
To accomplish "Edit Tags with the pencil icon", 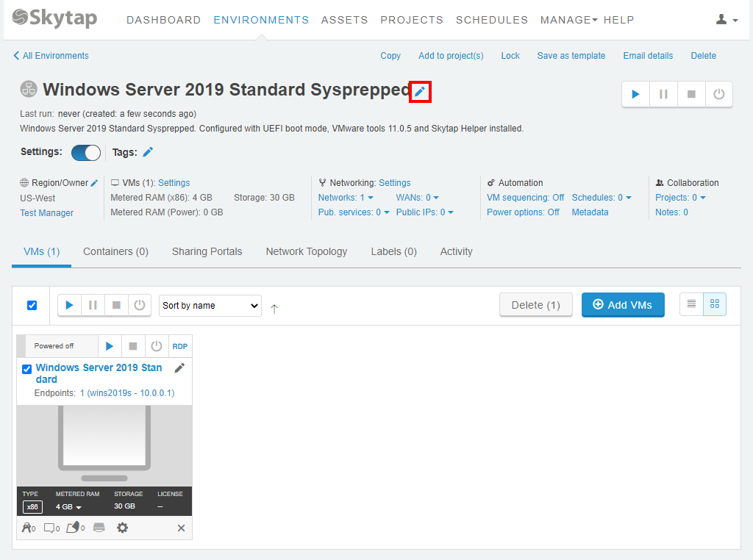I will (x=148, y=152).
